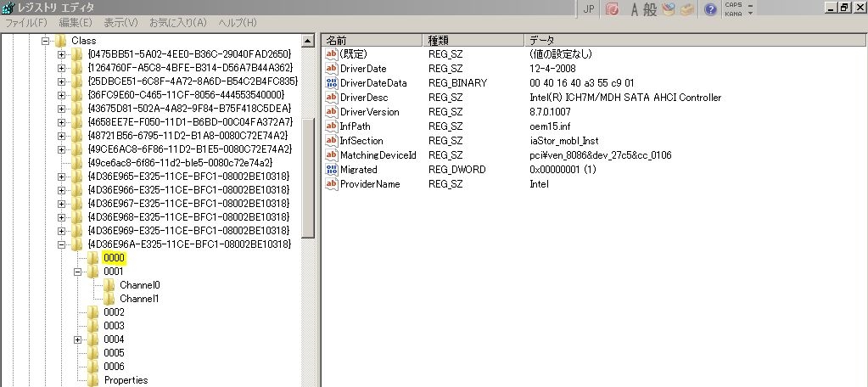Click the binary icon for DriverDateData
This screenshot has height=387, width=868.
point(331,82)
